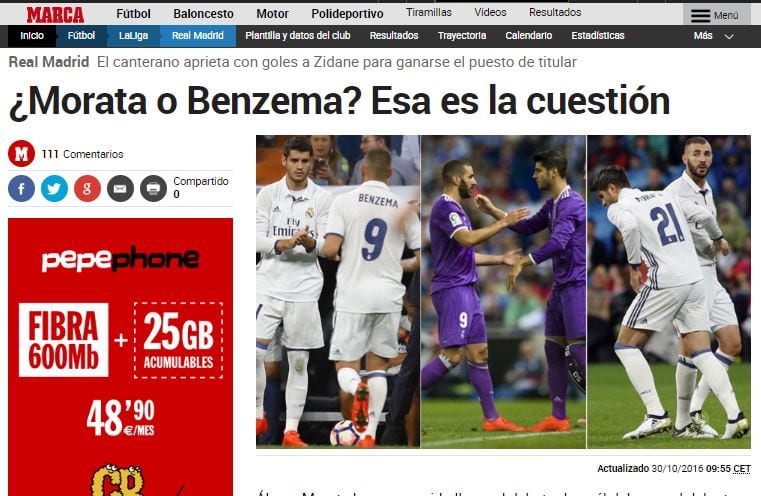
Task: Send article by email envelope icon
Action: click(x=120, y=188)
